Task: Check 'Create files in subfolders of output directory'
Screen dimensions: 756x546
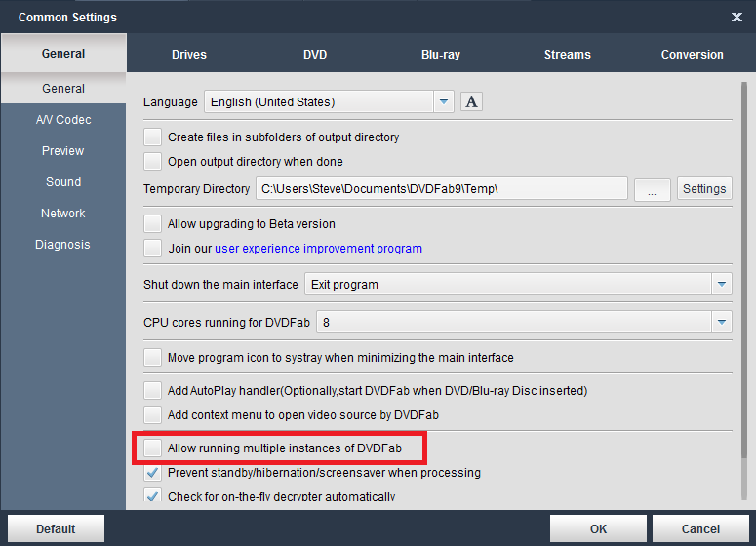Action: coord(152,137)
